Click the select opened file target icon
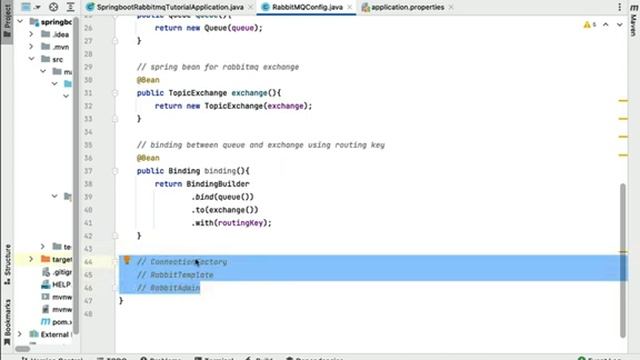This screenshot has height=360, width=640. [x=53, y=7]
